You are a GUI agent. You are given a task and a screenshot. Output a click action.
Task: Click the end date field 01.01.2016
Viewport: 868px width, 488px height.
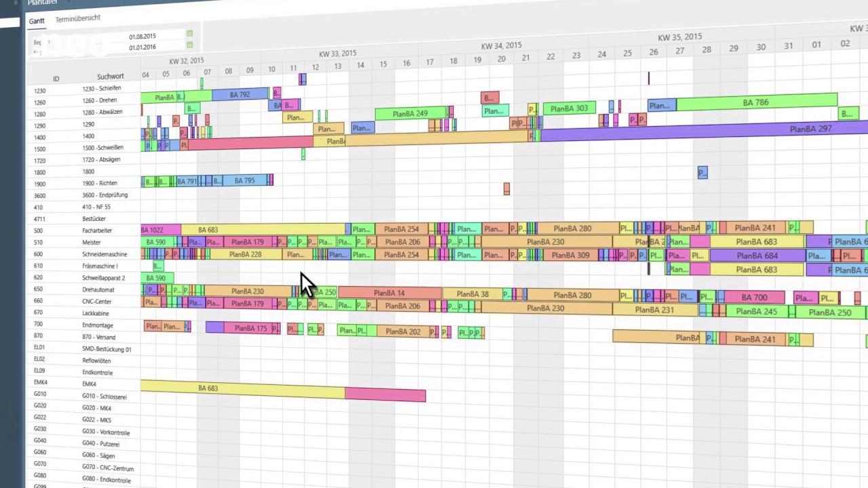pyautogui.click(x=142, y=47)
